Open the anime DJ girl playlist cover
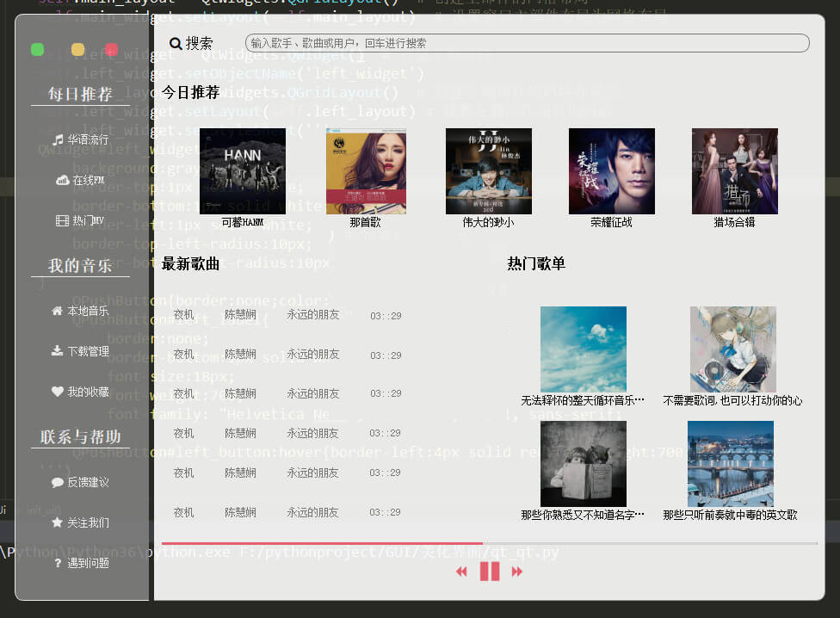Image resolution: width=840 pixels, height=618 pixels. [x=733, y=349]
